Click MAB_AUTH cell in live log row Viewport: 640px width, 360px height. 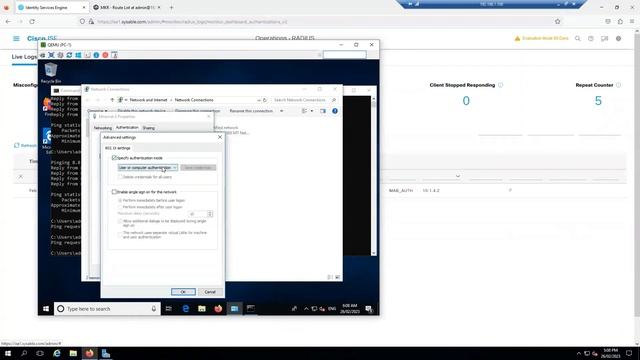tap(401, 191)
